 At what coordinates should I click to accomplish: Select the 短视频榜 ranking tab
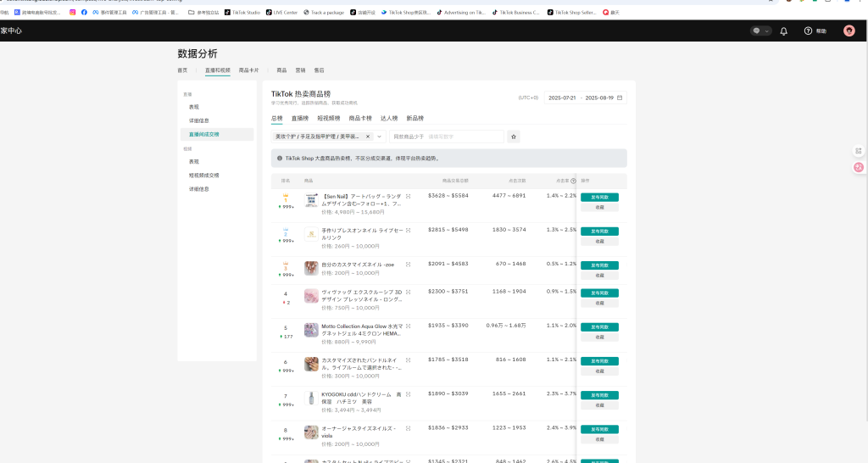coord(329,119)
